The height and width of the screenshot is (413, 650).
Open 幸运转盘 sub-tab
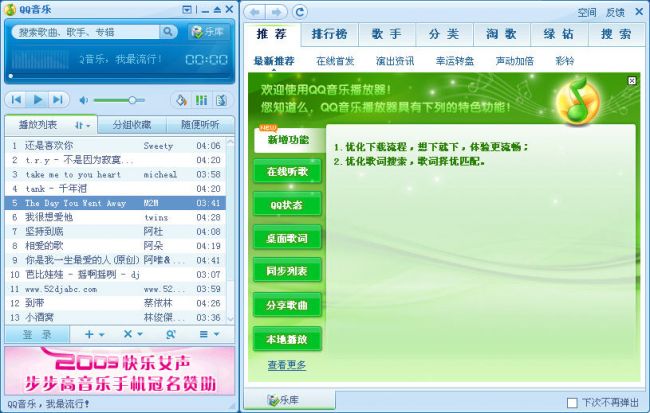455,61
